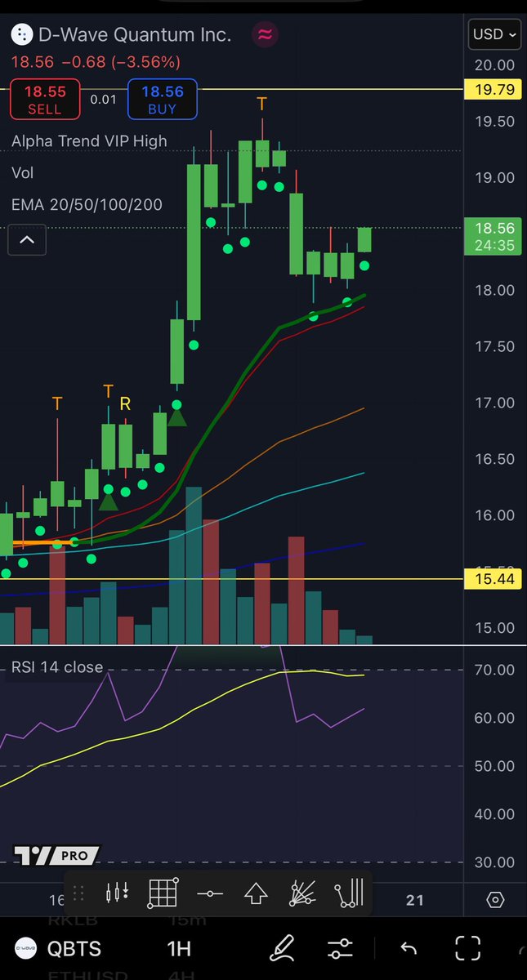Enter fullscreen chart mode
Image resolution: width=527 pixels, height=980 pixels.
tap(468, 948)
